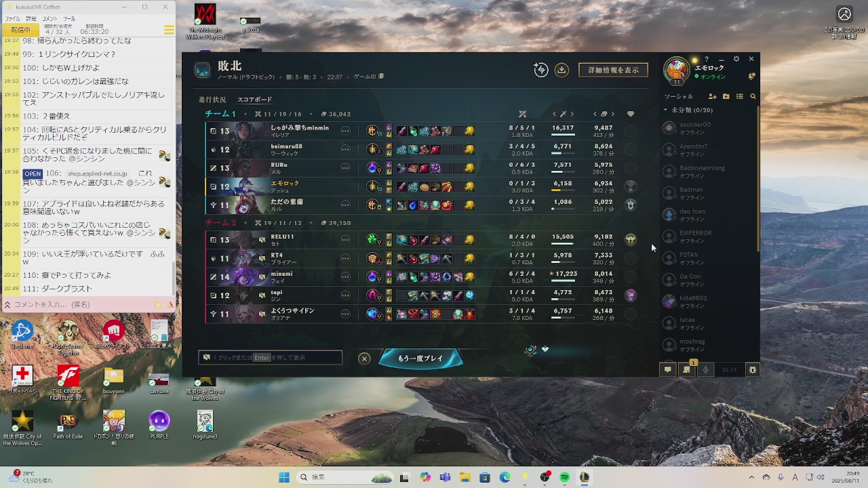Click the 詳細情報を表示 button

[x=613, y=70]
